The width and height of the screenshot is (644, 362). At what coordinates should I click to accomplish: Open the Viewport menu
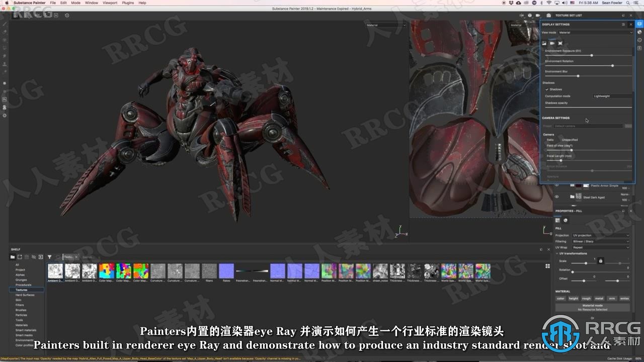click(110, 3)
